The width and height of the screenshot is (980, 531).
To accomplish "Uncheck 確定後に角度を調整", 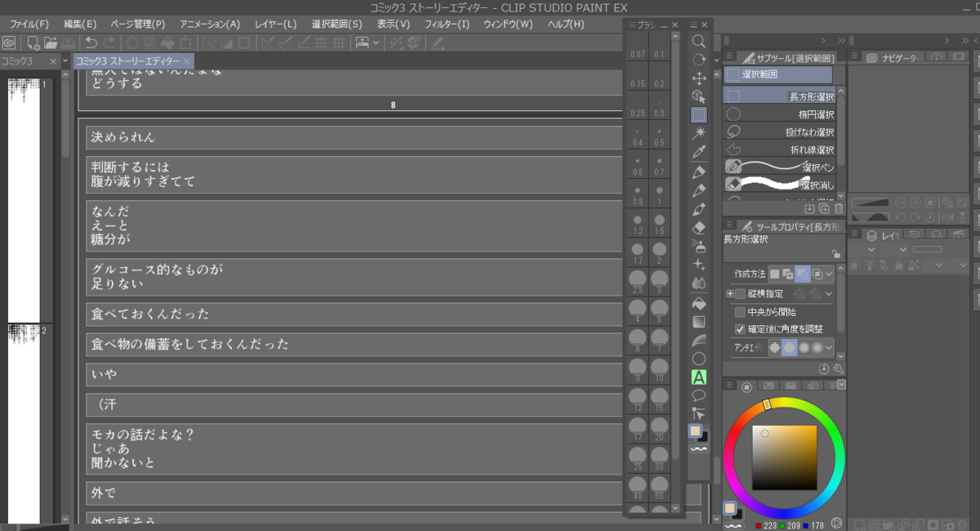I will coord(740,329).
